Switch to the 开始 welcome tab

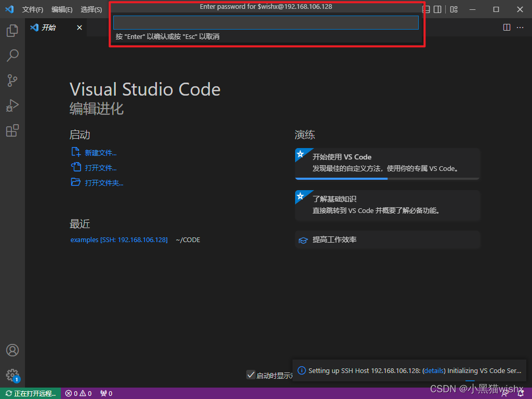(49, 27)
